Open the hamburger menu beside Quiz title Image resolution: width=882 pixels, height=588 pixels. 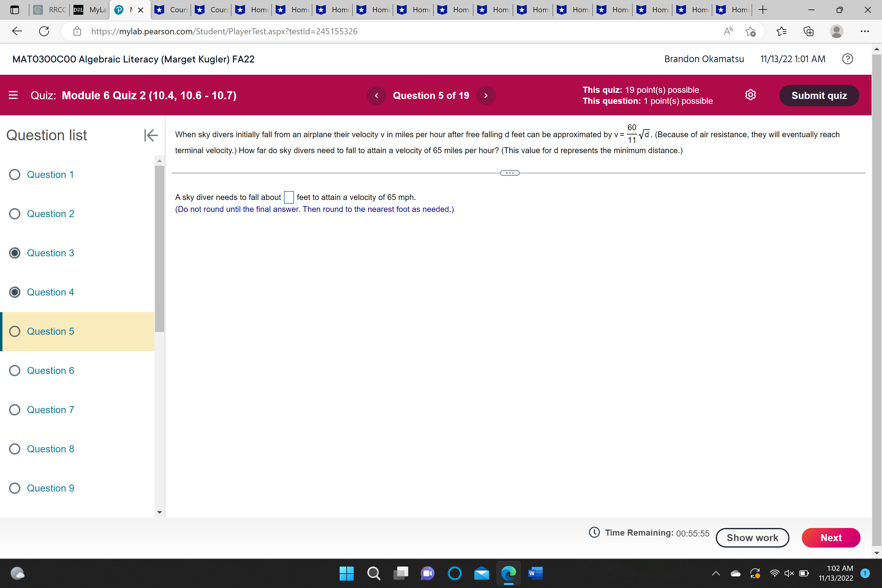tap(13, 95)
